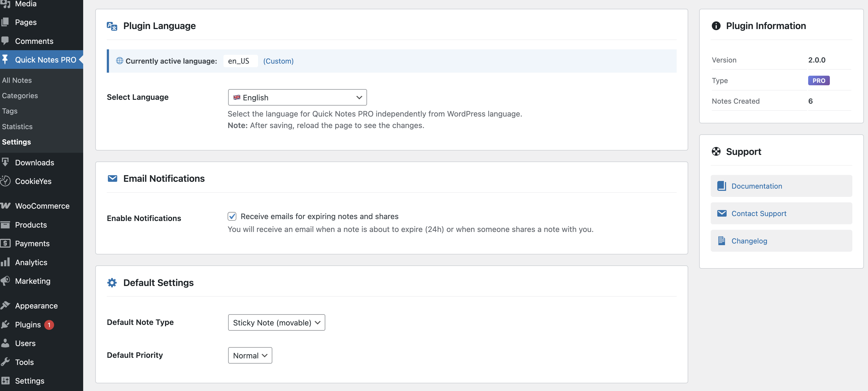Click the 'Support' panel heading

pyautogui.click(x=744, y=152)
